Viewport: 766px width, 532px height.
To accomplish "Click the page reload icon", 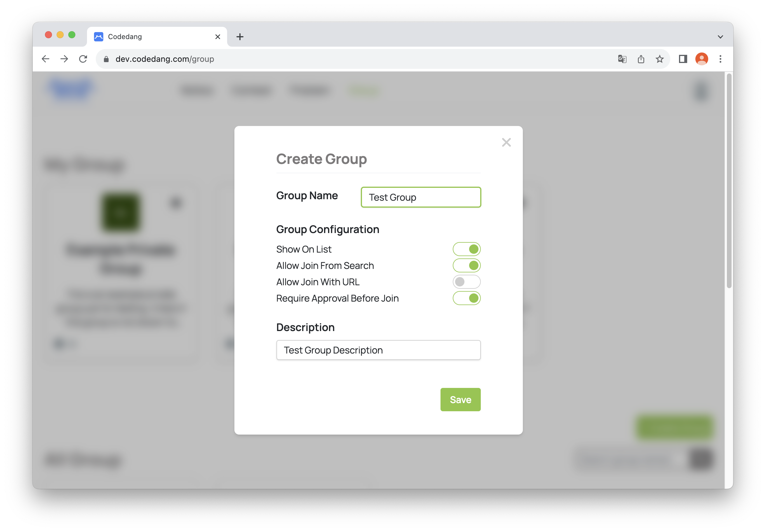I will point(84,58).
